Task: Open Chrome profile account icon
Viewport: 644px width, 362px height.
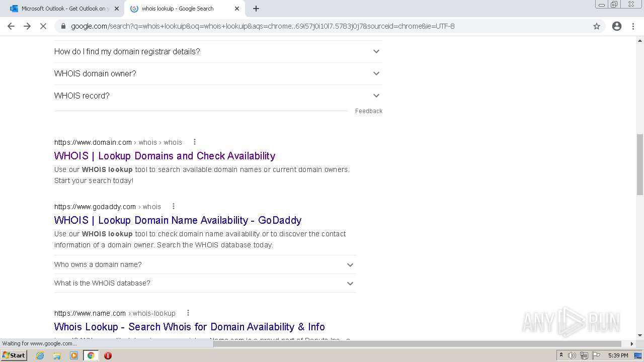Action: (x=617, y=26)
